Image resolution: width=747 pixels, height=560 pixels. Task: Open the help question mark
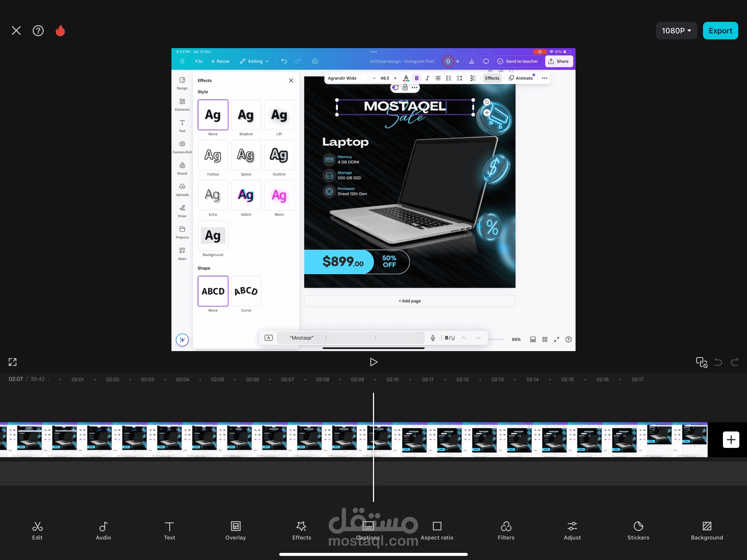pos(38,31)
